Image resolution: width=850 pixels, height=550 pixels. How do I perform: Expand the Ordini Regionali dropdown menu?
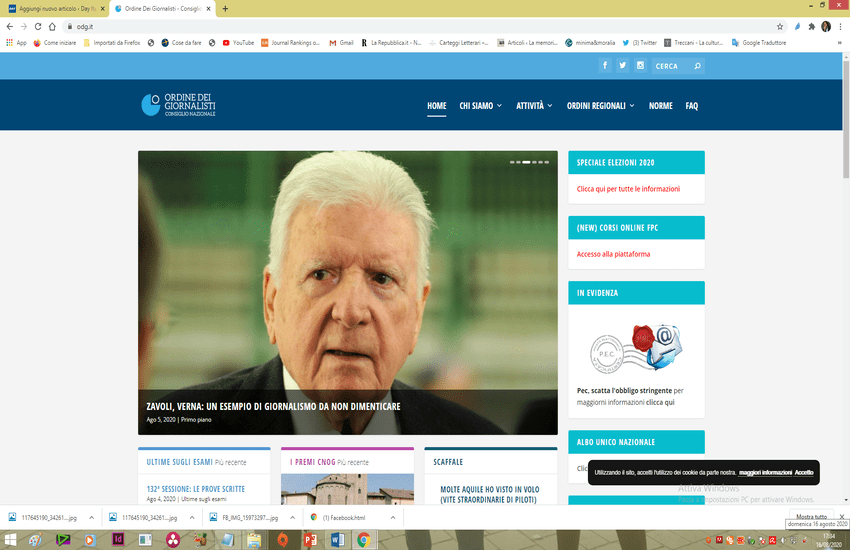[600, 105]
